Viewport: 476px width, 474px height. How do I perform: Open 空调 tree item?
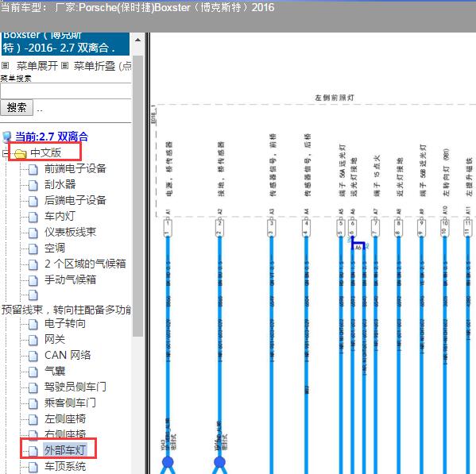55,248
